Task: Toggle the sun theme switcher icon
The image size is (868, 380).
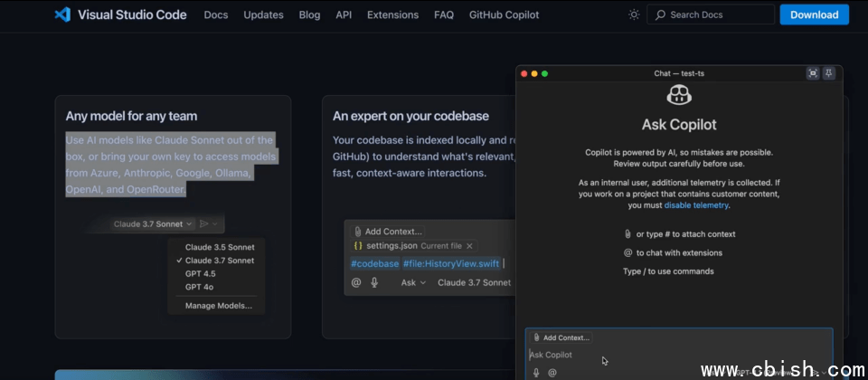Action: click(634, 15)
